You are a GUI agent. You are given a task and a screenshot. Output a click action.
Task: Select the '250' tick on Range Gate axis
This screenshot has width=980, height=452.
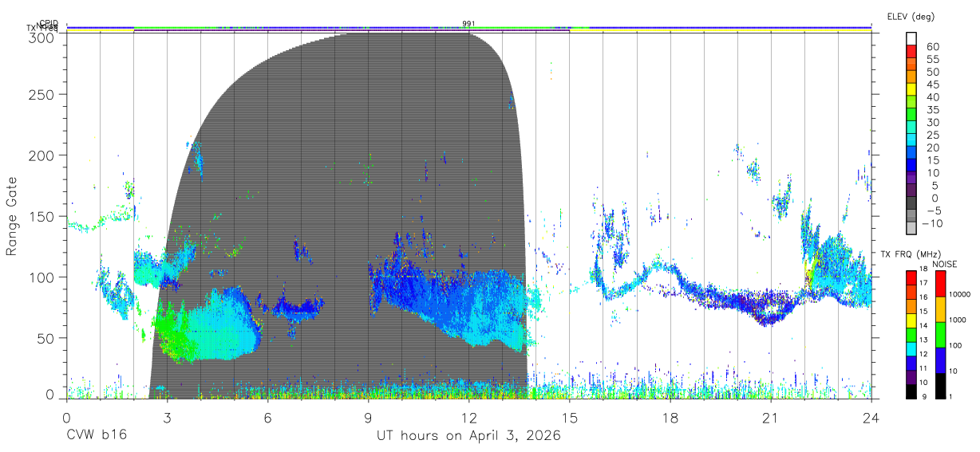click(42, 95)
